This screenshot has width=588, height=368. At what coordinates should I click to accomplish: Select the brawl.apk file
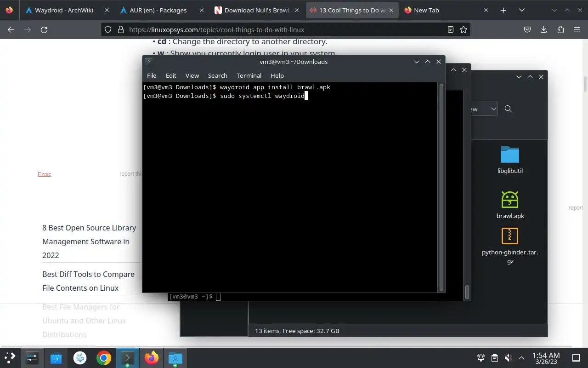(x=510, y=205)
